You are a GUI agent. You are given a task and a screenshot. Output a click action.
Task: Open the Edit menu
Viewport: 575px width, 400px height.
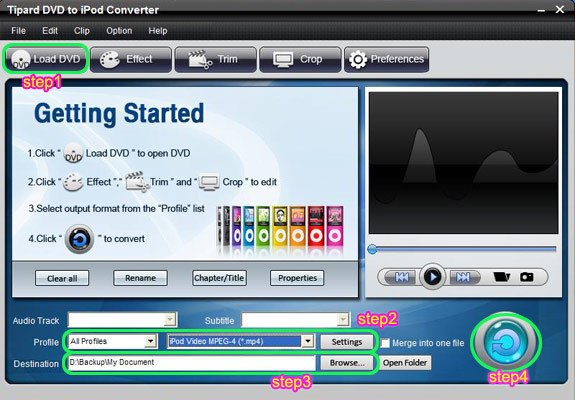tap(50, 31)
